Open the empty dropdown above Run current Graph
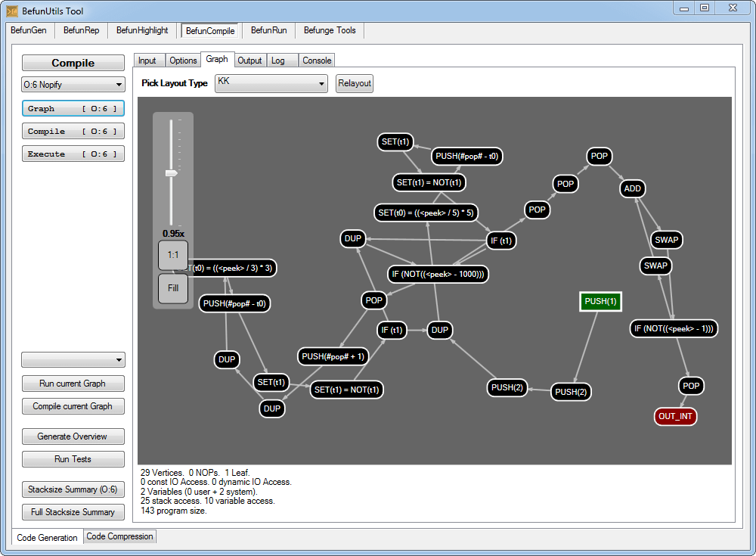Screen dimensions: 756x556 point(73,359)
